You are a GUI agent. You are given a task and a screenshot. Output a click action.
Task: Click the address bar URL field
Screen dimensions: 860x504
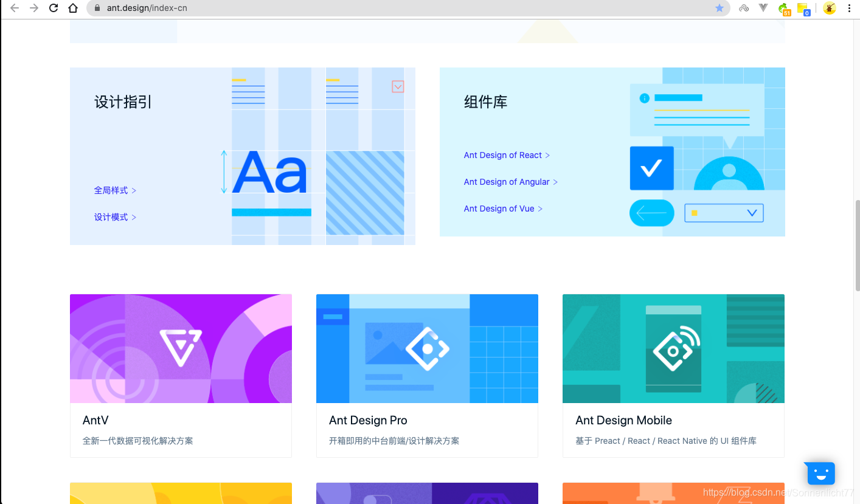tap(407, 8)
